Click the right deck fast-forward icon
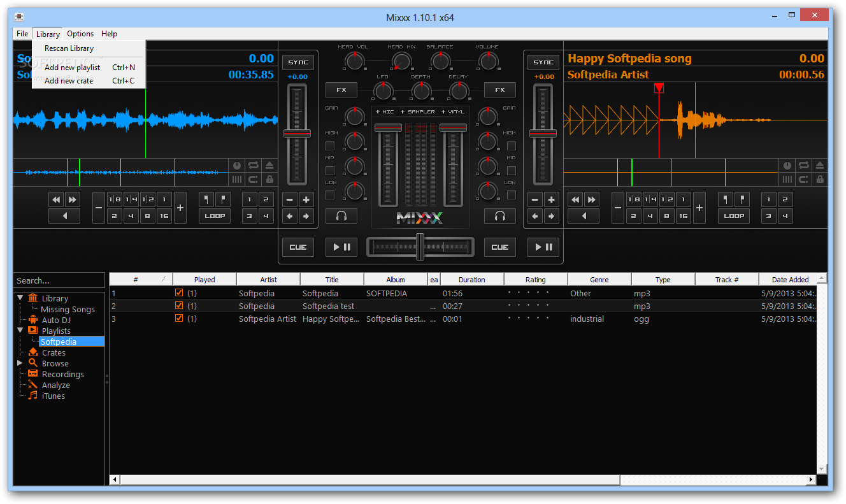 tap(592, 199)
